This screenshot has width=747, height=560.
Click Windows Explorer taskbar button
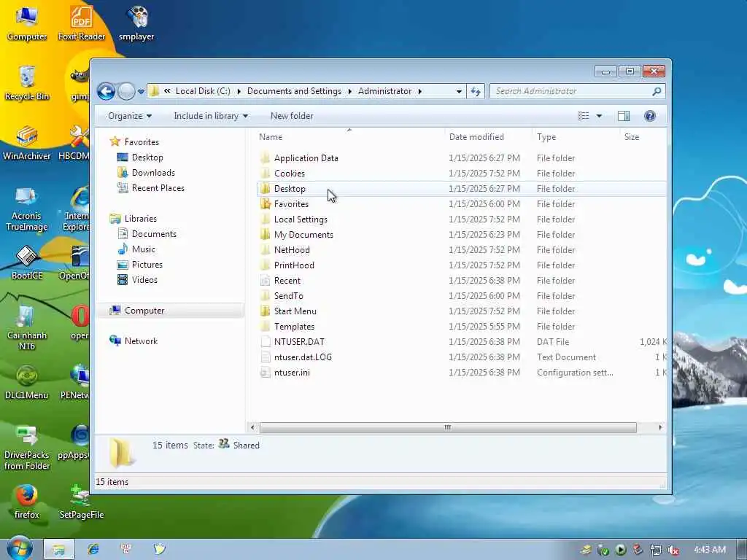click(x=58, y=550)
